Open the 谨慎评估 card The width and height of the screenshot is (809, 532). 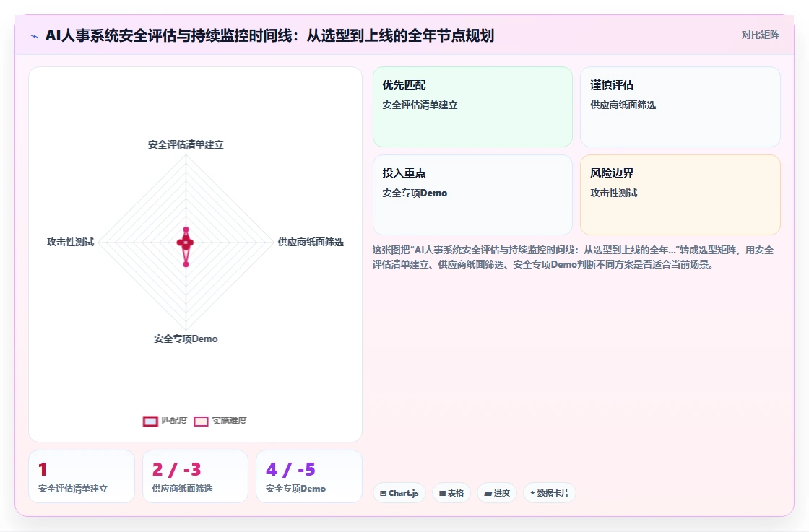tap(680, 107)
